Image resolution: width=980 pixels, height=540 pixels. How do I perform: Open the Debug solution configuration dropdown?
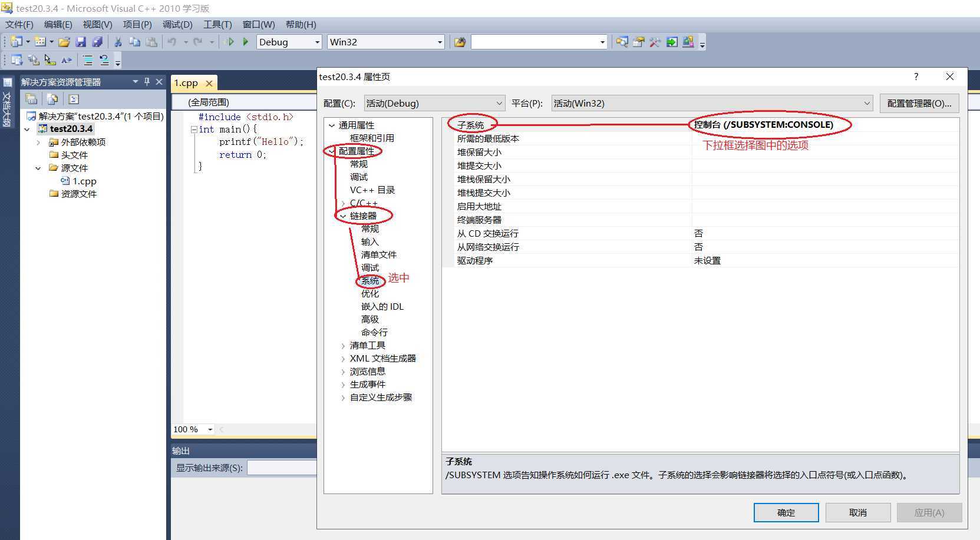pos(317,42)
